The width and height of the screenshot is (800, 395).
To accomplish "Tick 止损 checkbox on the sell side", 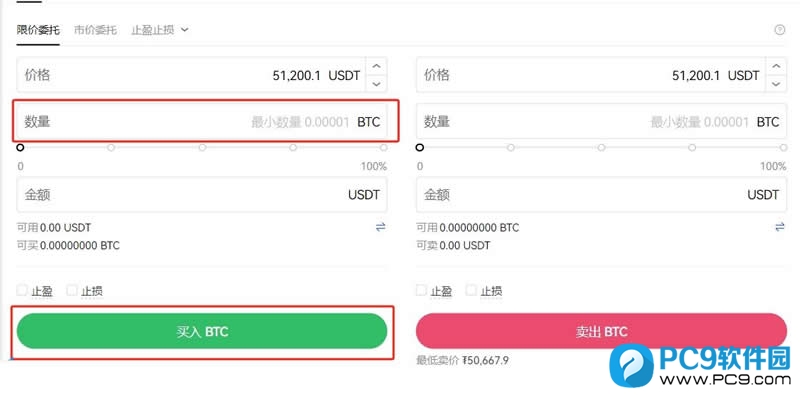I will click(x=471, y=290).
